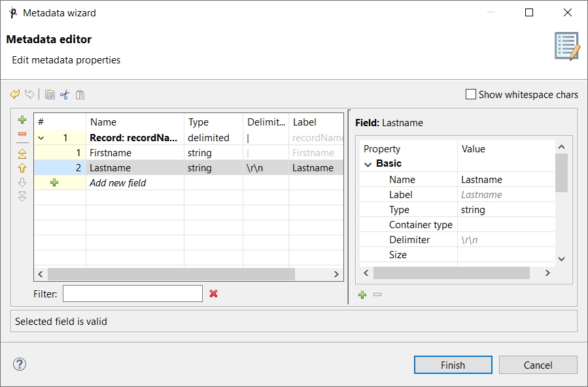This screenshot has width=588, height=387.
Task: Click the Property column header
Action: coord(408,149)
